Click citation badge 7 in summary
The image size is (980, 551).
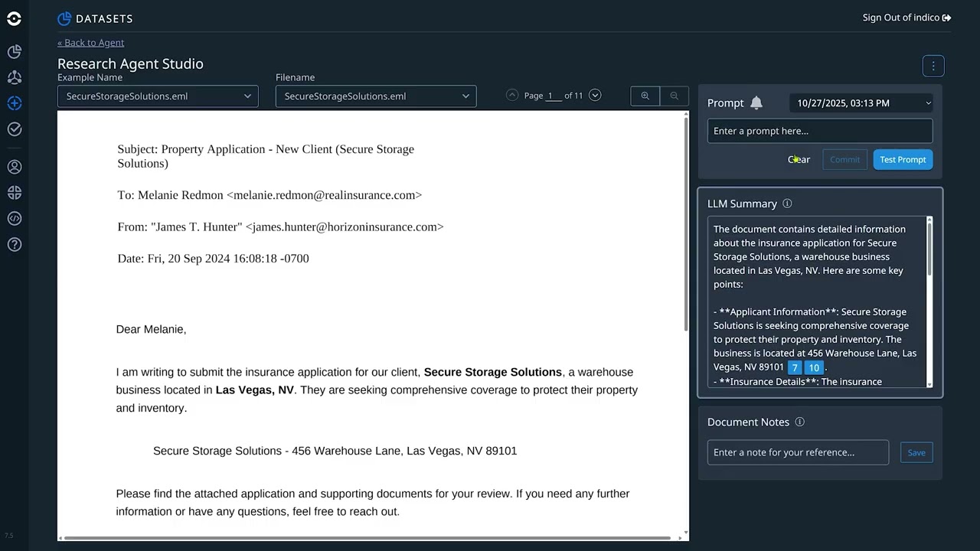click(795, 368)
